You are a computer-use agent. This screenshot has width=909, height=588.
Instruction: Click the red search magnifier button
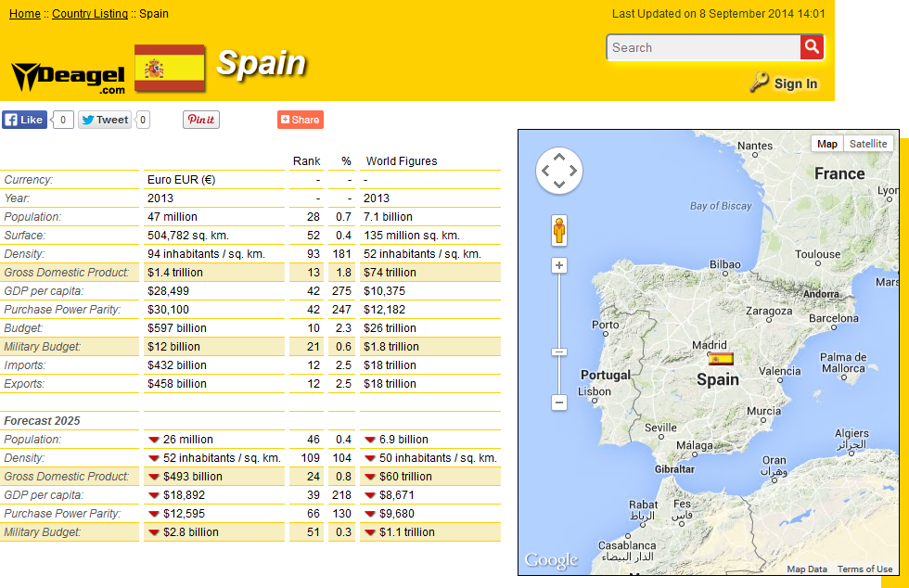812,47
